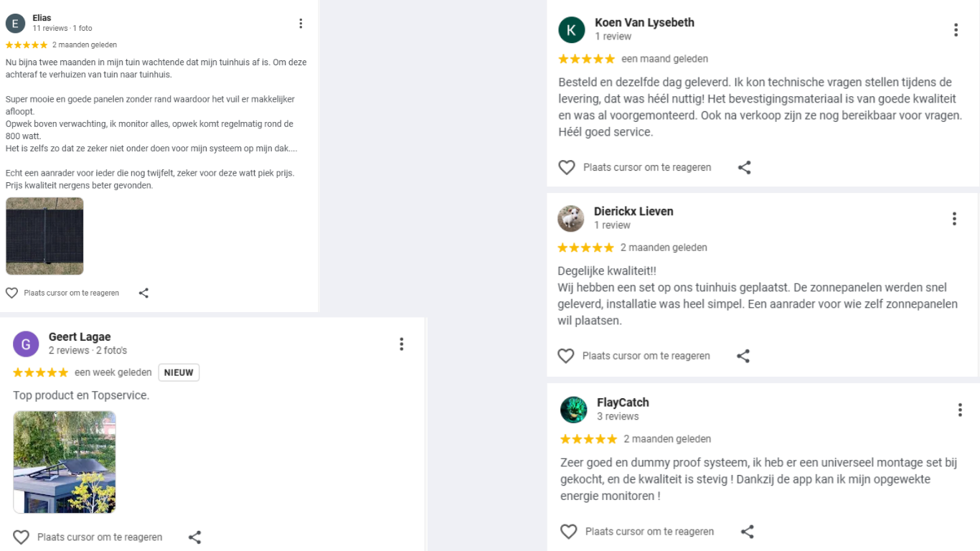Share Dierickx Lieven's review
The image size is (980, 551).
[743, 356]
